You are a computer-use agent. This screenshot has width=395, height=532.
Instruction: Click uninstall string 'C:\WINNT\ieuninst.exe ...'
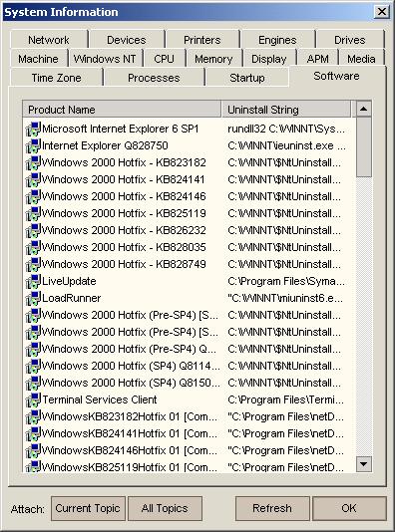click(287, 145)
